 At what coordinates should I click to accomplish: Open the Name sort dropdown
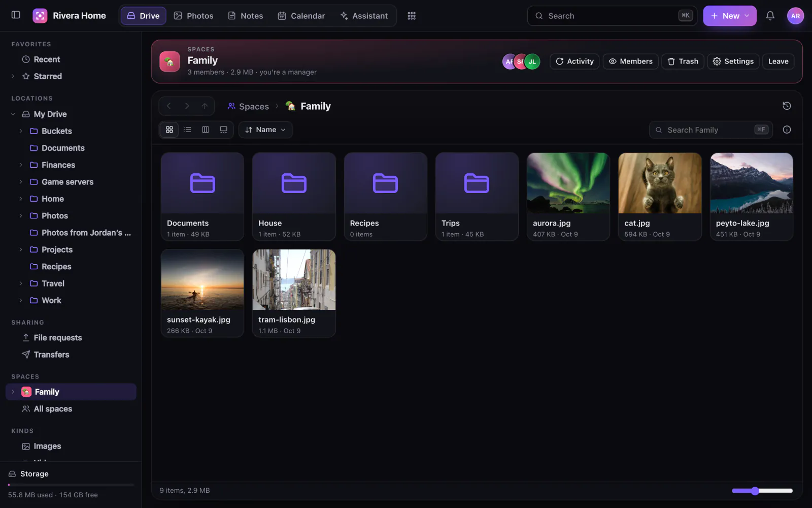pos(265,130)
